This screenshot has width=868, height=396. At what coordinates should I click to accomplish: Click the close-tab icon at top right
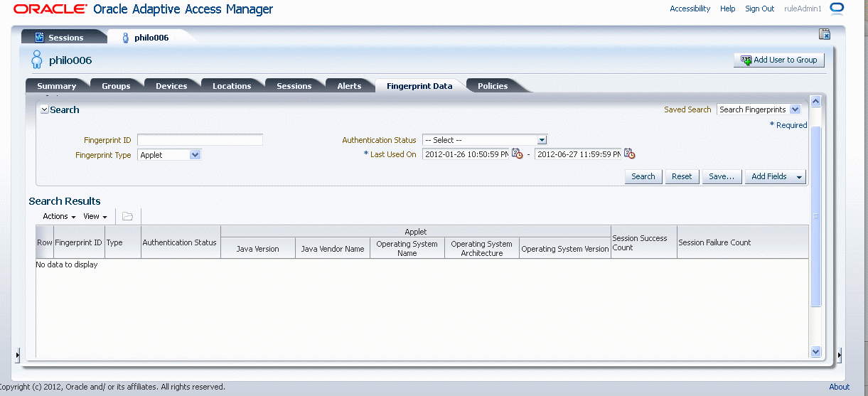[x=825, y=33]
